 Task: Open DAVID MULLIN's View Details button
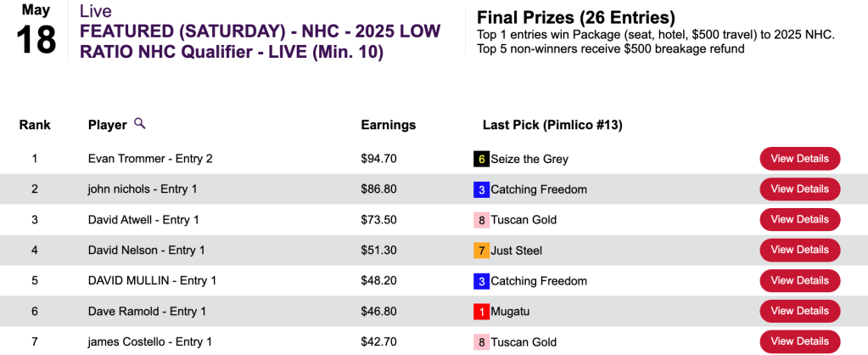799,281
